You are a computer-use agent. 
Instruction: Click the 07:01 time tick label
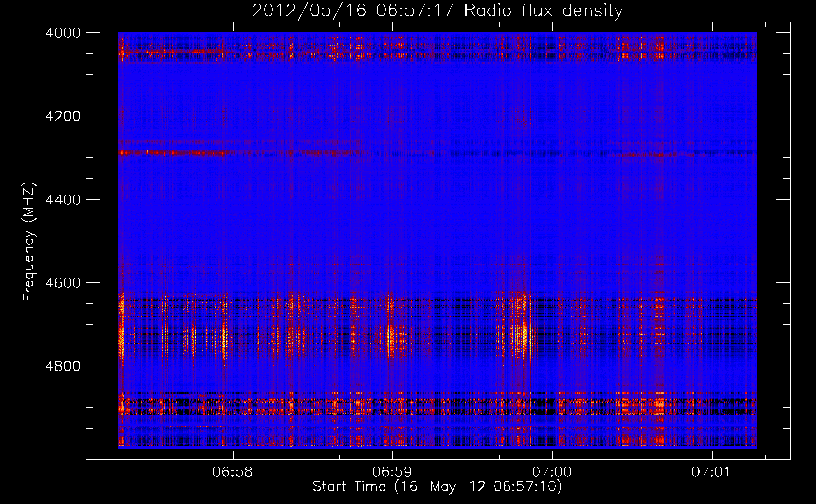[x=711, y=472]
